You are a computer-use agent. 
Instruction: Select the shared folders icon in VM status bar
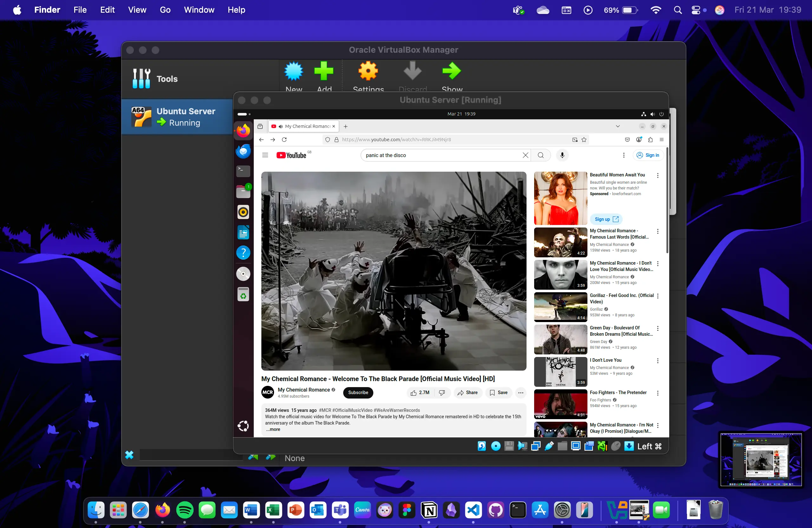point(562,446)
